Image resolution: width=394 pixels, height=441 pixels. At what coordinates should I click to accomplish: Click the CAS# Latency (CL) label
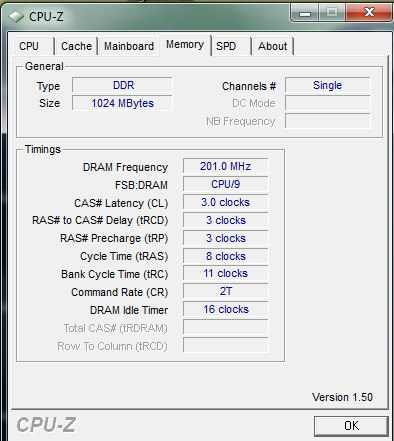[121, 203]
